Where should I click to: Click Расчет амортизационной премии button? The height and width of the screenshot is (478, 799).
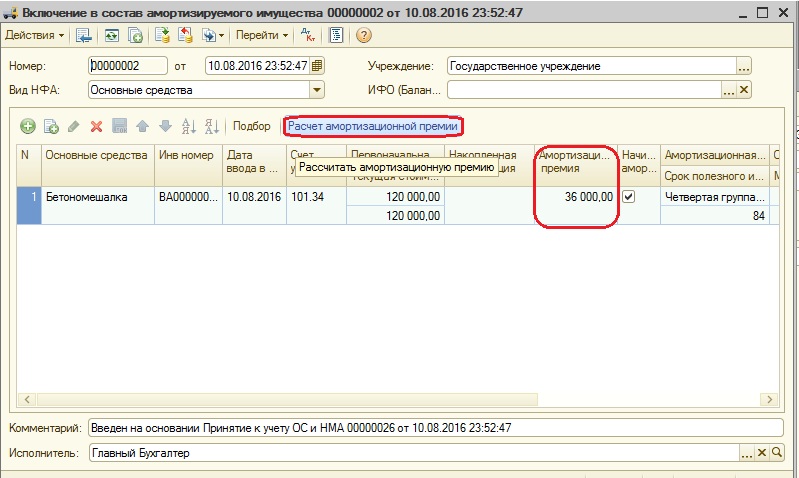coord(372,126)
